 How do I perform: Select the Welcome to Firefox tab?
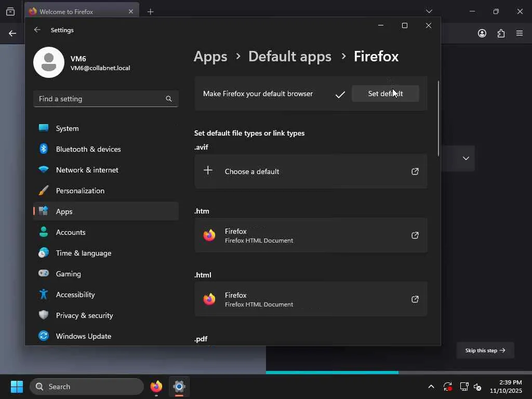click(82, 11)
